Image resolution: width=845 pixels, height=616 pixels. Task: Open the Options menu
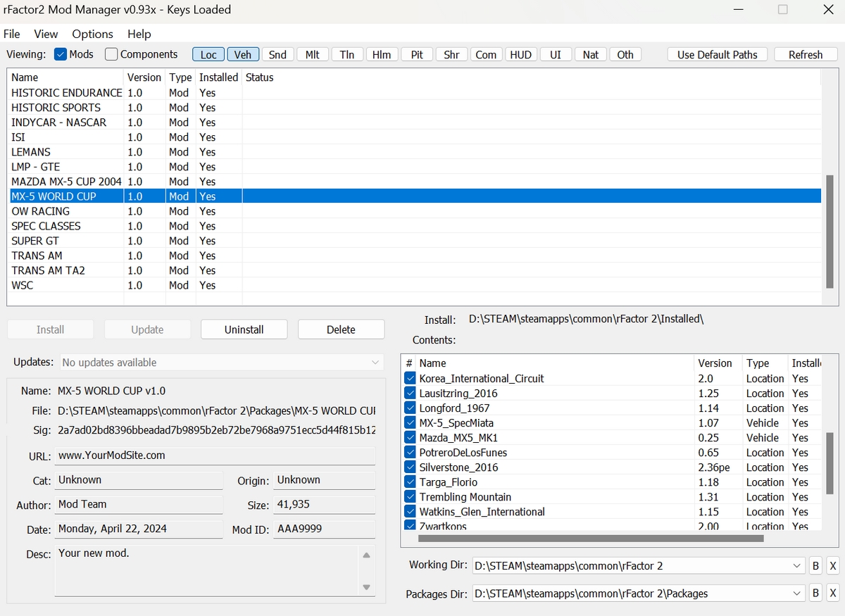click(x=92, y=34)
